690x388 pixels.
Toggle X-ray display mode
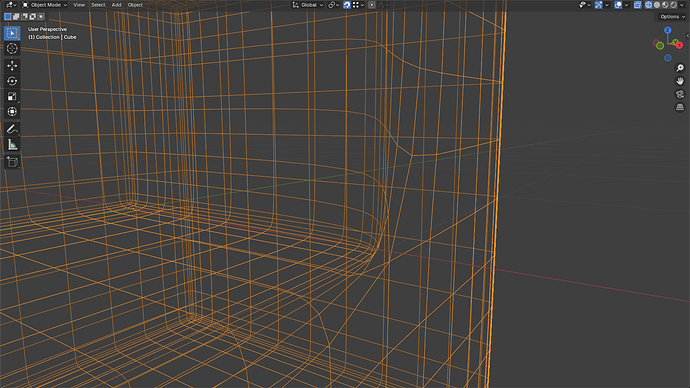click(638, 5)
